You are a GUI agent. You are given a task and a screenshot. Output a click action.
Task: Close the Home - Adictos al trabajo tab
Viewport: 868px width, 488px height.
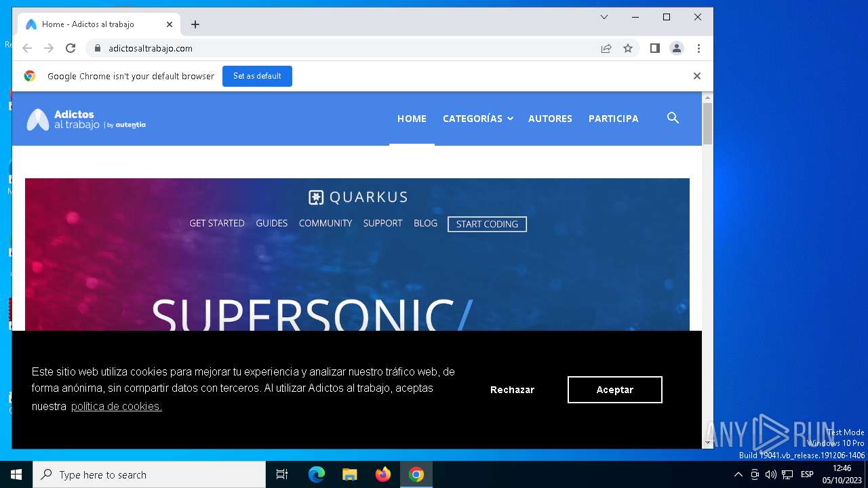click(x=170, y=24)
